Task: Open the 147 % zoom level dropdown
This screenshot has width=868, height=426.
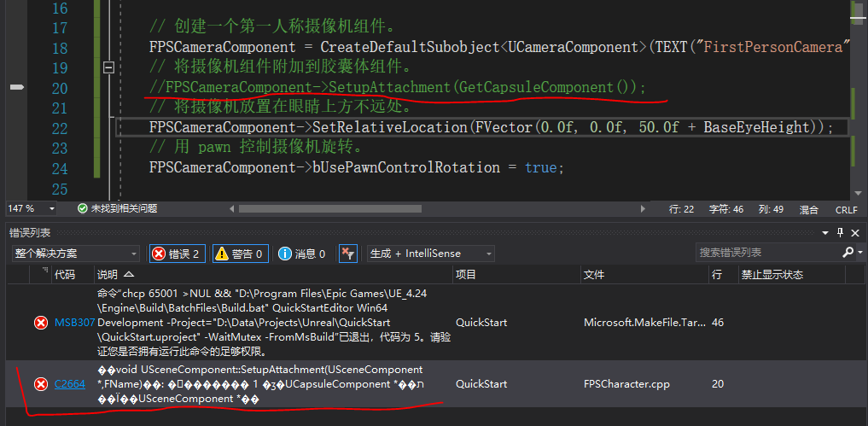Action: [52, 209]
